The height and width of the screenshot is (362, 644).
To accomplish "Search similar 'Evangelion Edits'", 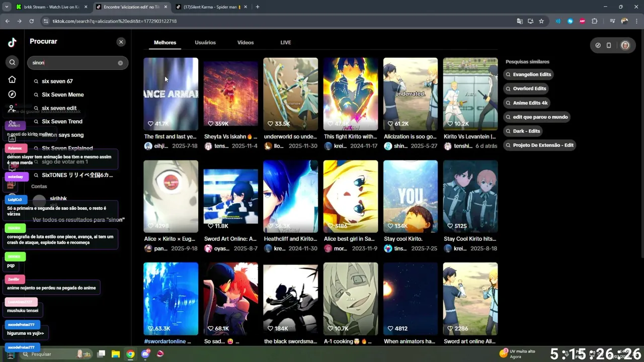I will (529, 74).
